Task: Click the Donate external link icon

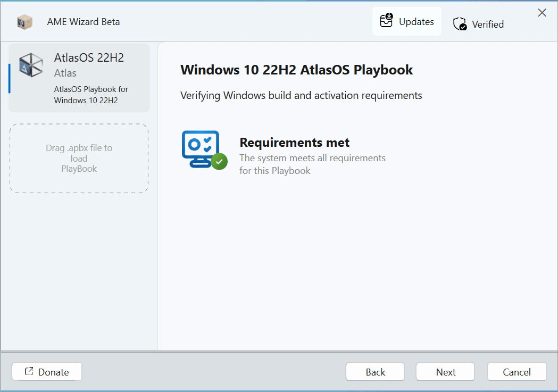Action: [29, 371]
